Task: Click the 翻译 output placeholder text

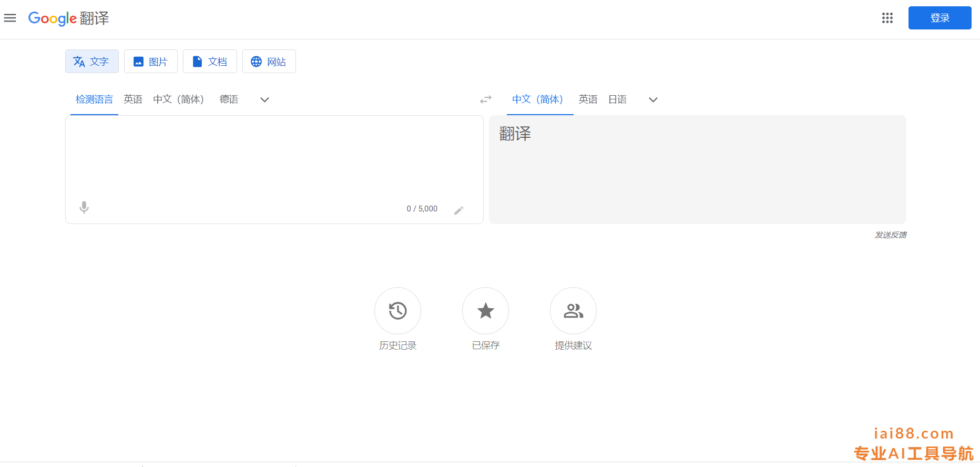Action: tap(515, 134)
